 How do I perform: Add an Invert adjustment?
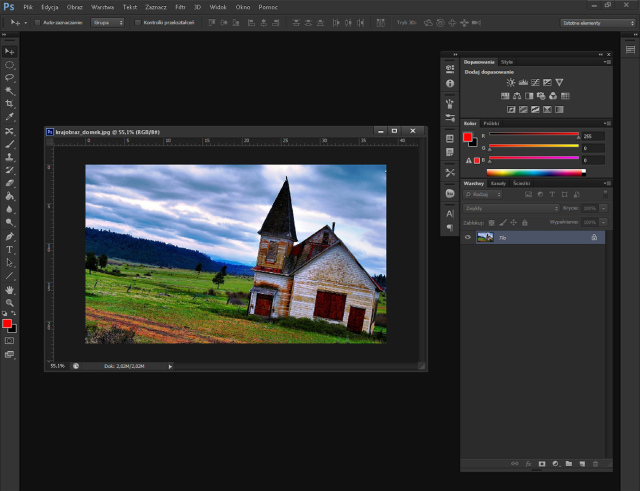click(x=511, y=109)
